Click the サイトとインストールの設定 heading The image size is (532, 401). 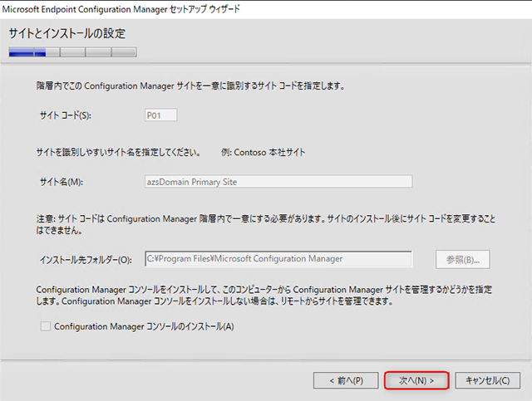point(67,33)
